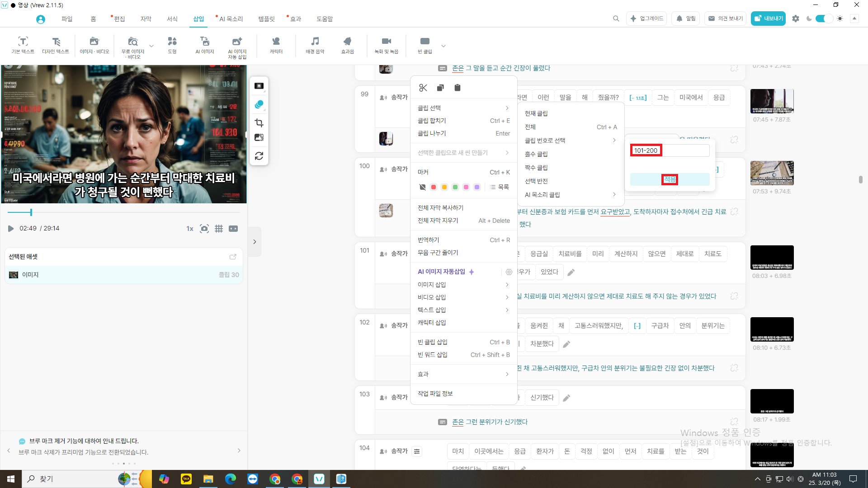Toggle the dark mode switch in header

coord(824,19)
